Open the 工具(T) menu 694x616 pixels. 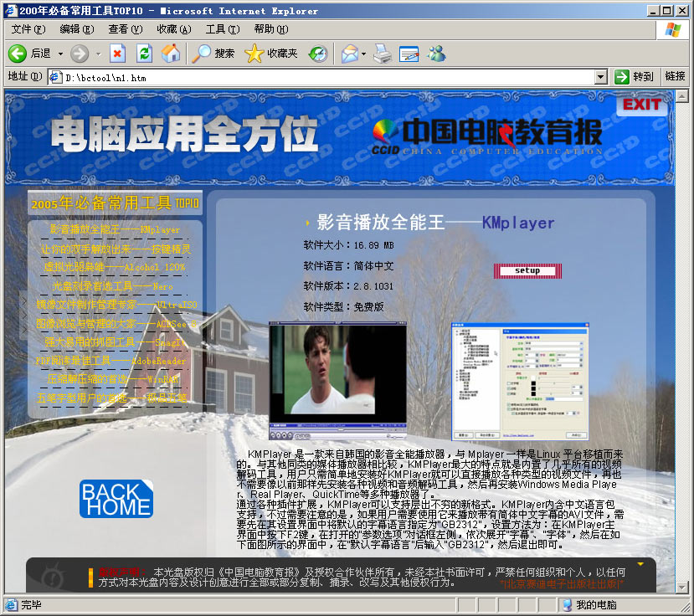(x=223, y=29)
